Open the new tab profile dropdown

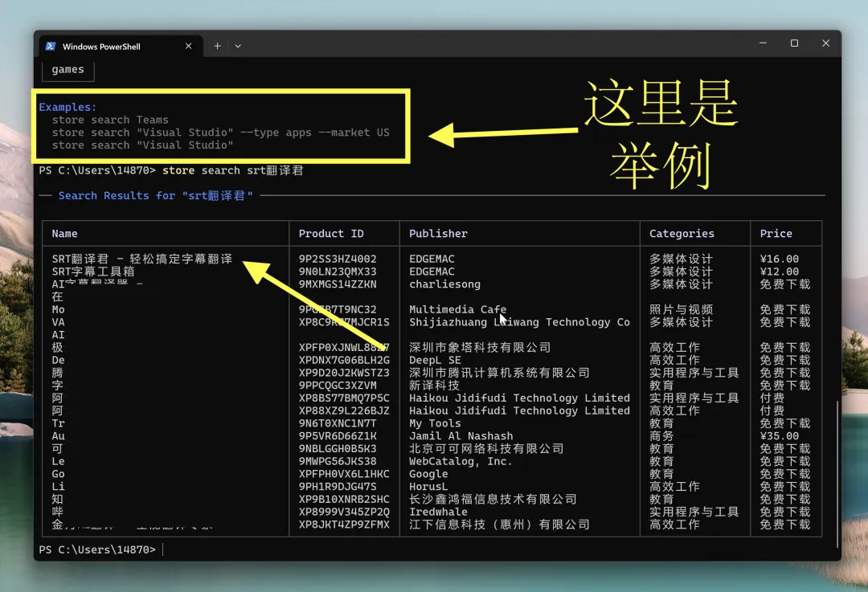tap(238, 46)
